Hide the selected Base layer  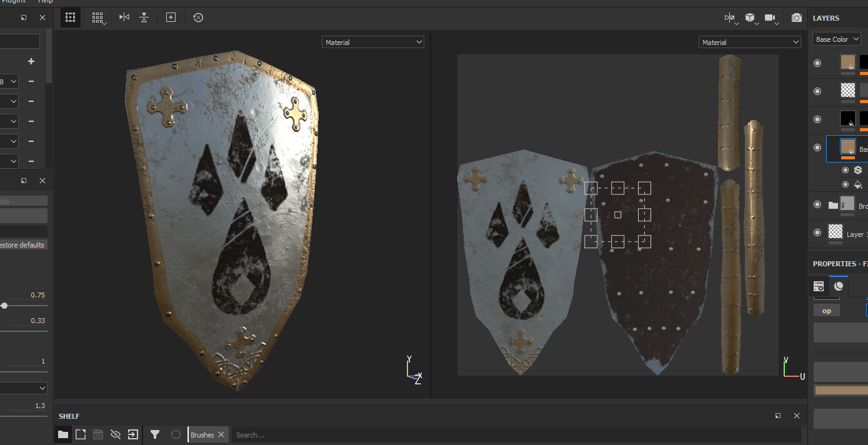click(817, 147)
